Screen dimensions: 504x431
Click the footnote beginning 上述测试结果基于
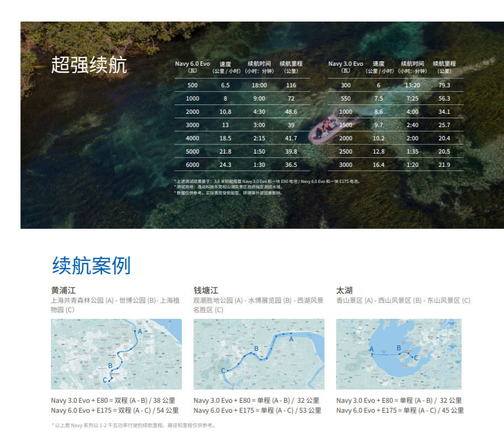267,181
